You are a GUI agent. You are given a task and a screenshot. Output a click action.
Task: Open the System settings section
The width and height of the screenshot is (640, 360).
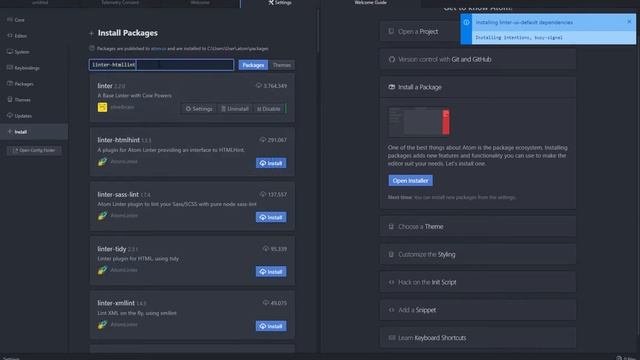(34, 52)
